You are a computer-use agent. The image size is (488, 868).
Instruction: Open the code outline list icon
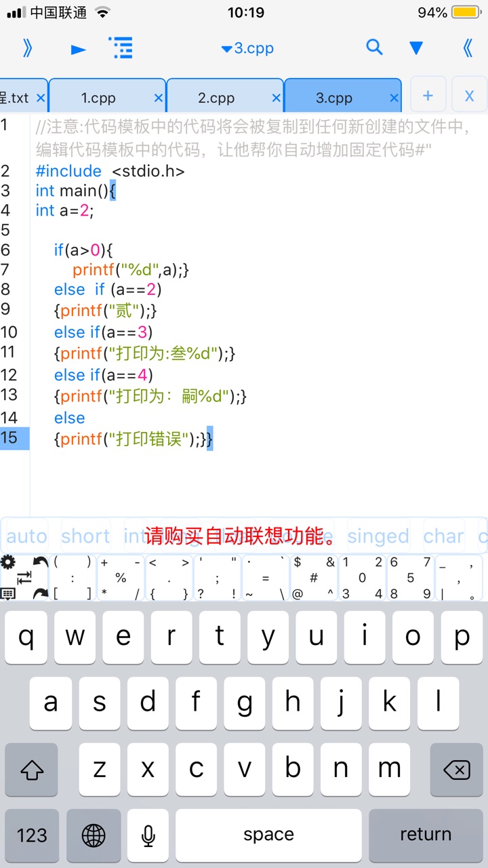coord(121,48)
